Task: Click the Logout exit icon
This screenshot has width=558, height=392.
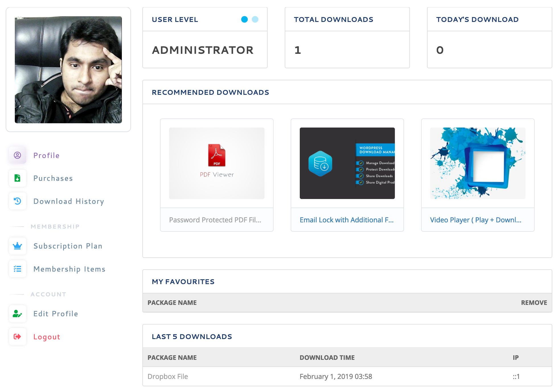Action: tap(17, 336)
